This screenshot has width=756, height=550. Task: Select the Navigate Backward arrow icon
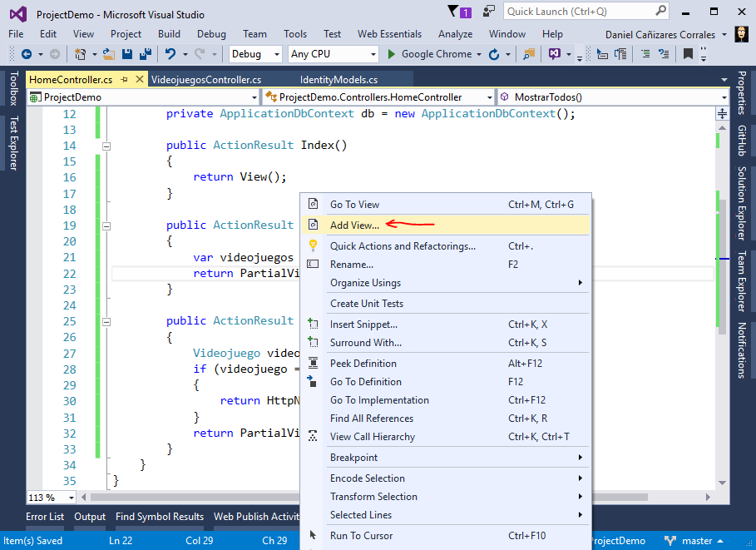click(x=28, y=55)
